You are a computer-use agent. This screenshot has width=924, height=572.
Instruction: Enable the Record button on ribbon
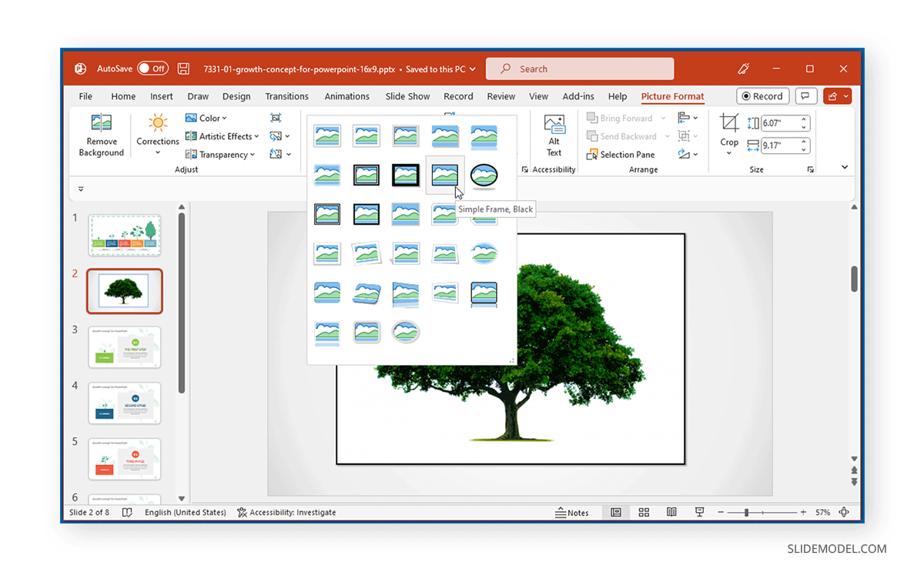[762, 95]
